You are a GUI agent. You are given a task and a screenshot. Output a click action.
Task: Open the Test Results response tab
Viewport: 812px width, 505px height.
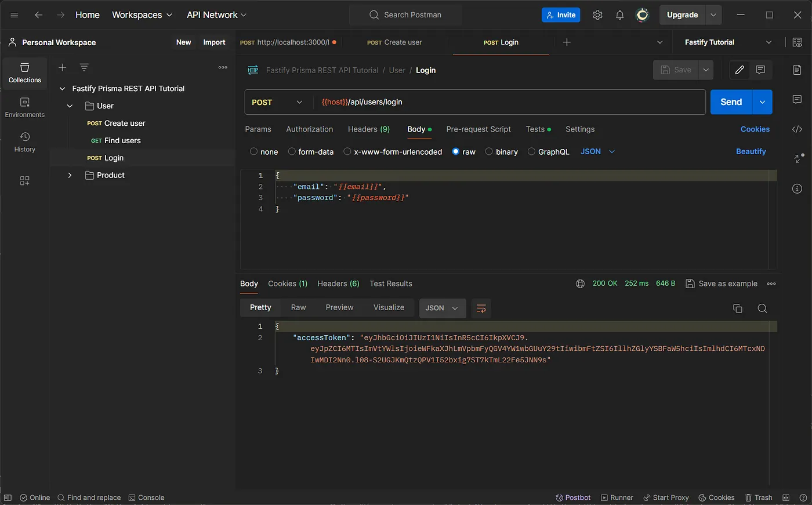(391, 284)
